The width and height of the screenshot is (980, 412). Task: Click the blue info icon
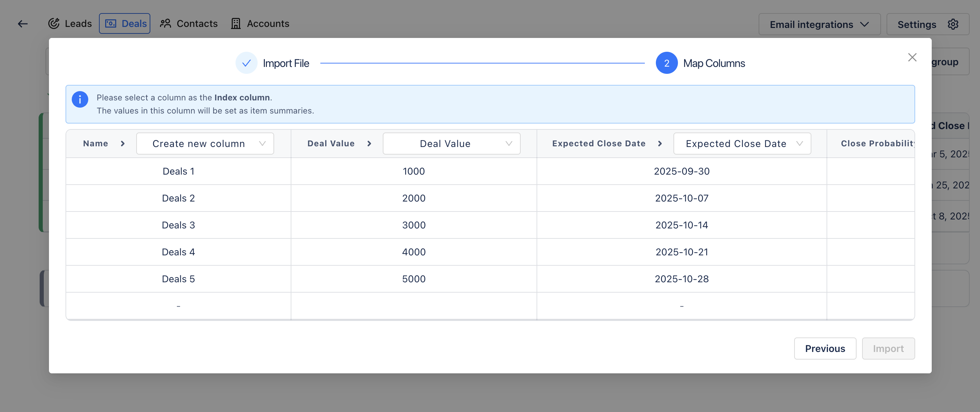[80, 100]
